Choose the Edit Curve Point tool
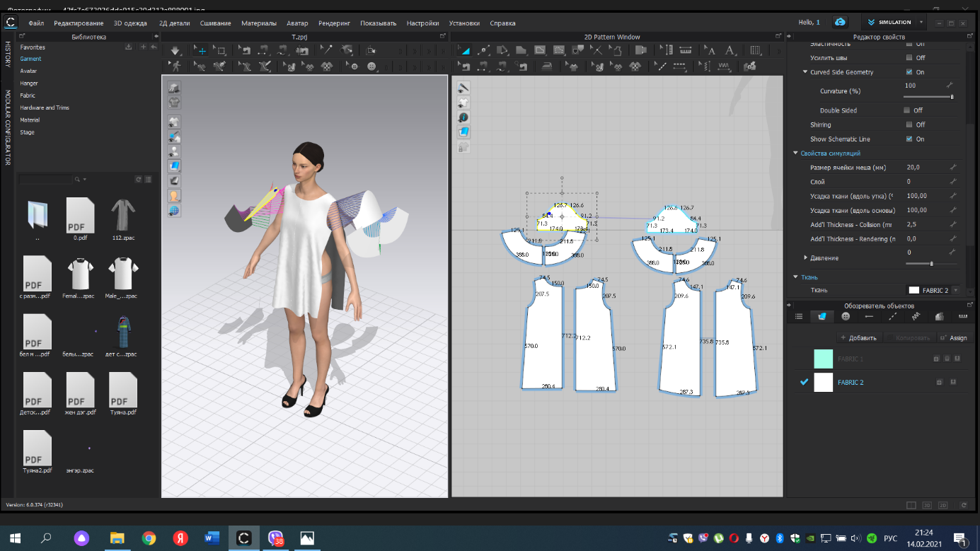The image size is (980, 551). point(483,51)
